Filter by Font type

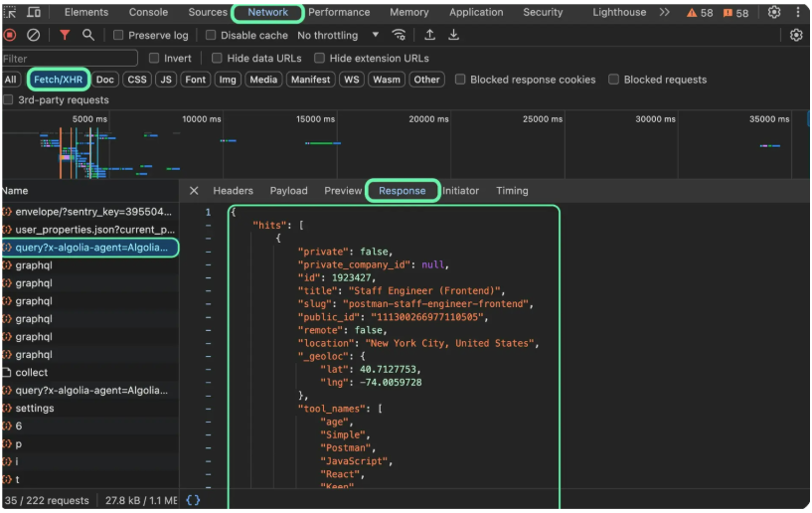pyautogui.click(x=195, y=80)
